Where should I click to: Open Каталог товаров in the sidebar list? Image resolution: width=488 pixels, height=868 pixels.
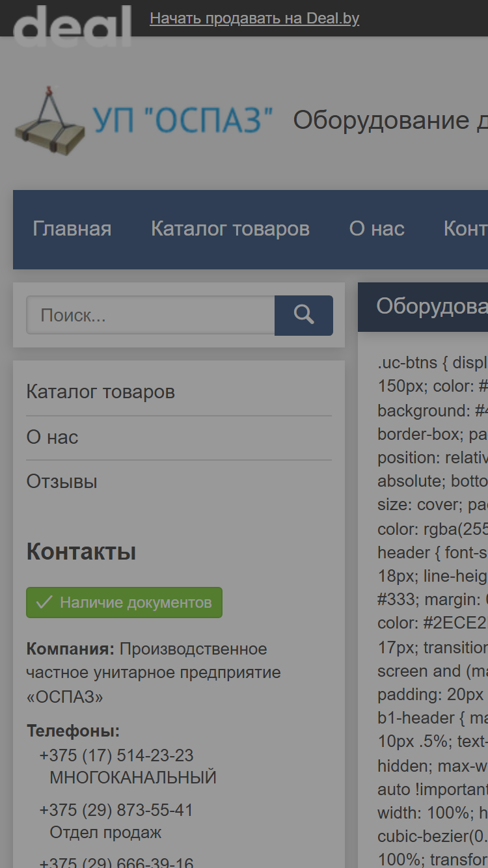100,392
